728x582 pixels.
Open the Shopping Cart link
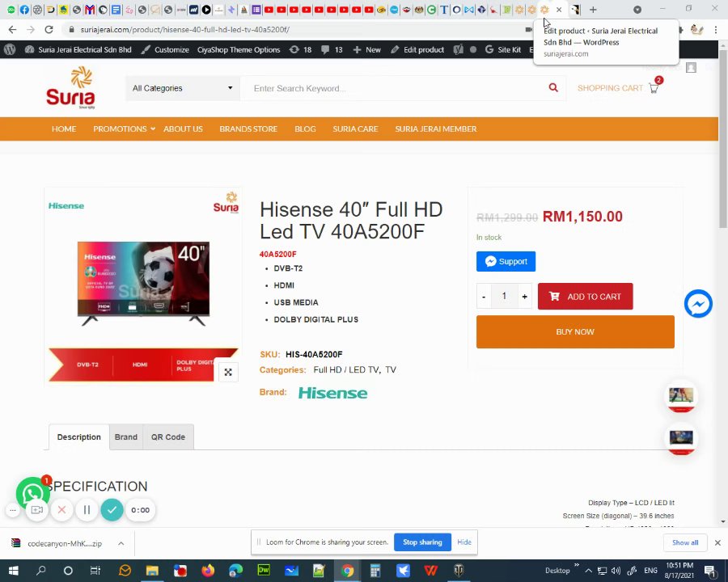click(610, 88)
